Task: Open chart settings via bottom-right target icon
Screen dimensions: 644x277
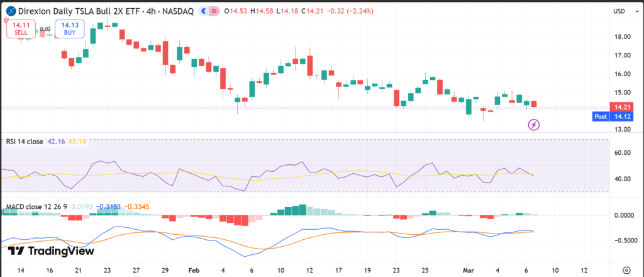Action: click(626, 269)
